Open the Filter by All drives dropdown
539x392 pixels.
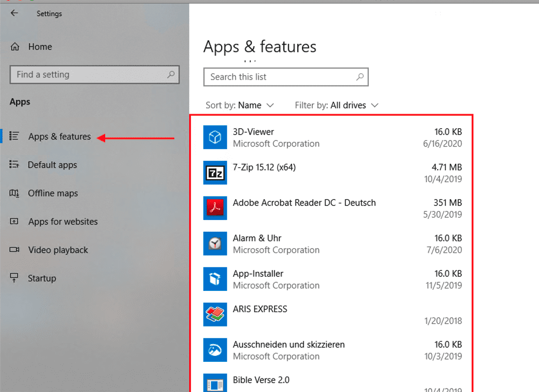coord(336,105)
